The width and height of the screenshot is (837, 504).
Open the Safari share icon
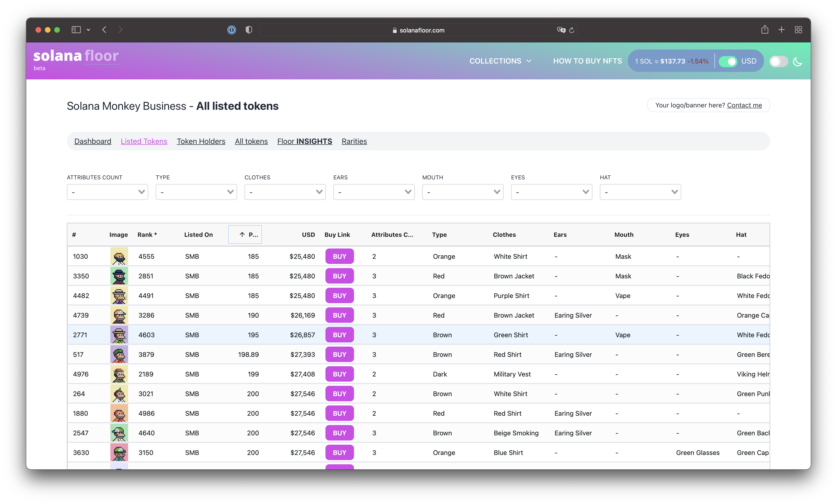pyautogui.click(x=765, y=29)
